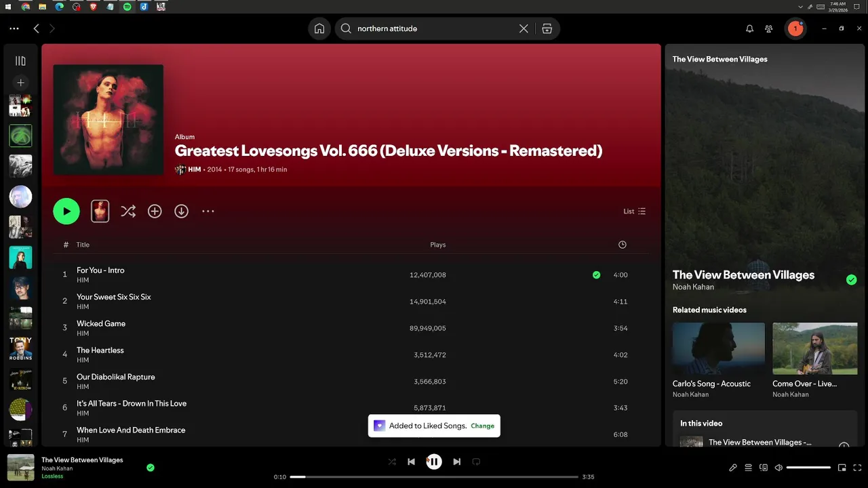Clear the search field with the X icon
The image size is (868, 488).
[524, 28]
